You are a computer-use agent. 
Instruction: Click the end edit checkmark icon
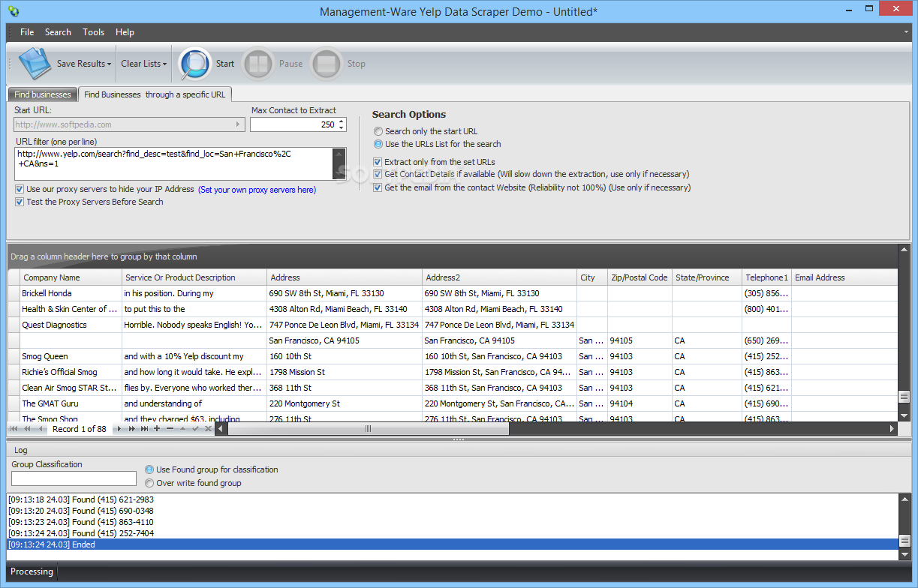[195, 429]
